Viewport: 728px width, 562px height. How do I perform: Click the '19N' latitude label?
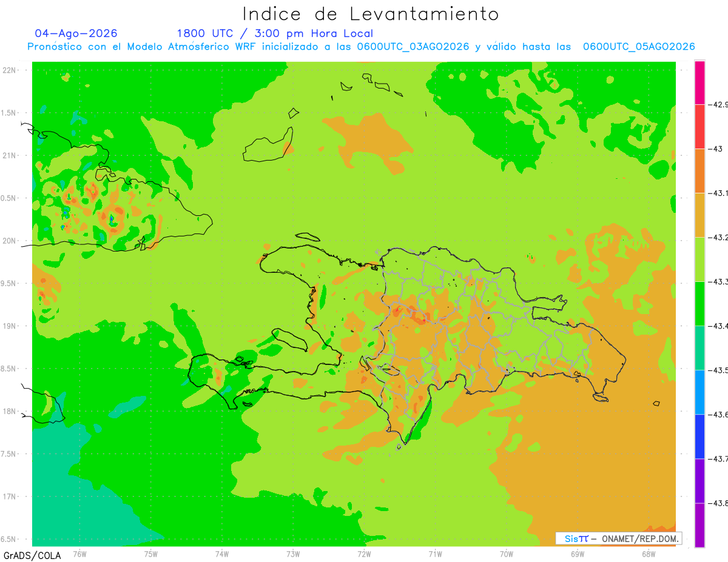[x=9, y=326]
